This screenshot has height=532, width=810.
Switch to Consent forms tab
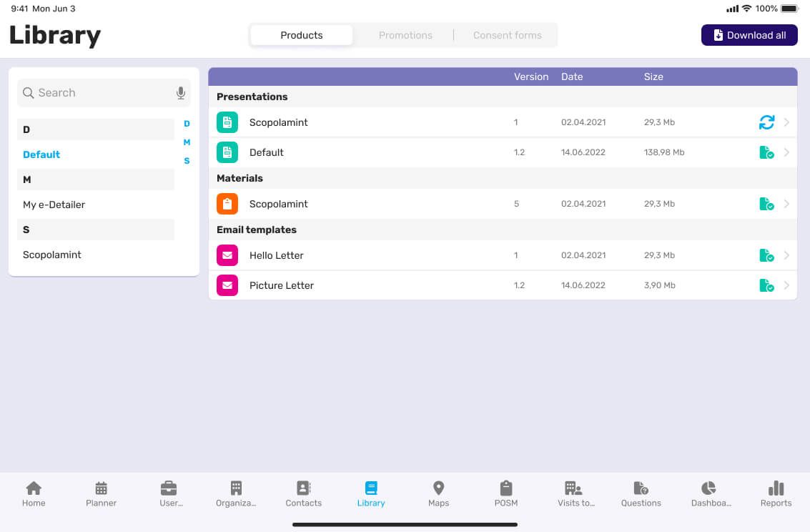click(x=508, y=35)
